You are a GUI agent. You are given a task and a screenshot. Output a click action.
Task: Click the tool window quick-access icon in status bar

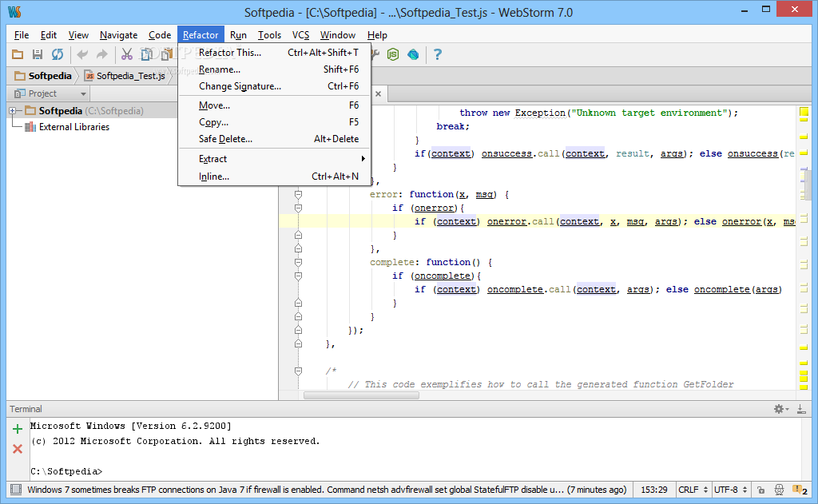click(x=16, y=490)
